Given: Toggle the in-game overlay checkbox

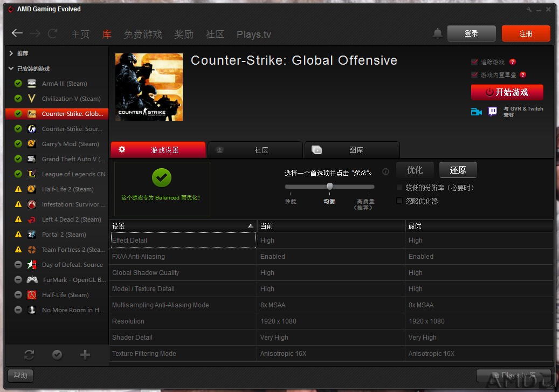Looking at the screenshot, I should coord(474,75).
